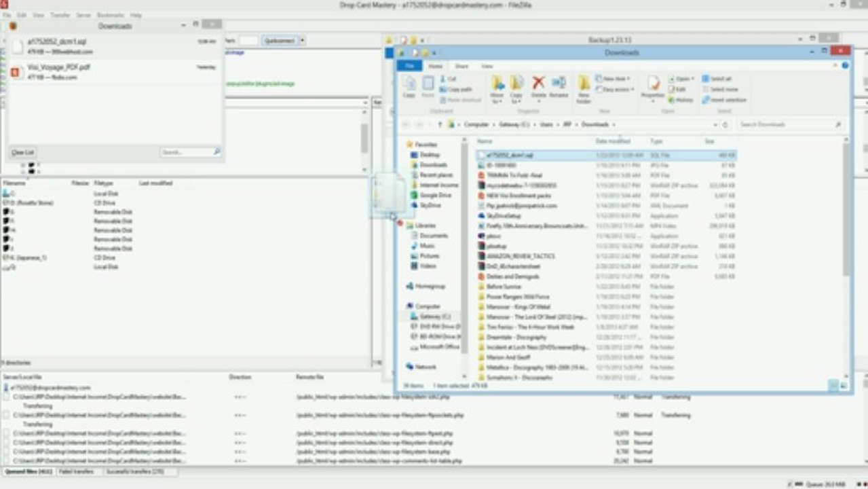Open the New item dropdown
Screen dimensions: 868x489
point(614,79)
